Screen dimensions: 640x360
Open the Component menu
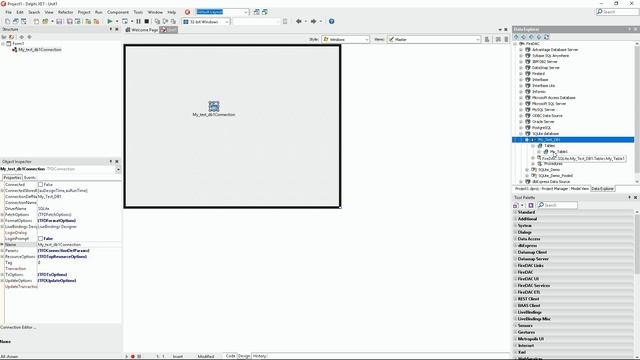click(118, 12)
